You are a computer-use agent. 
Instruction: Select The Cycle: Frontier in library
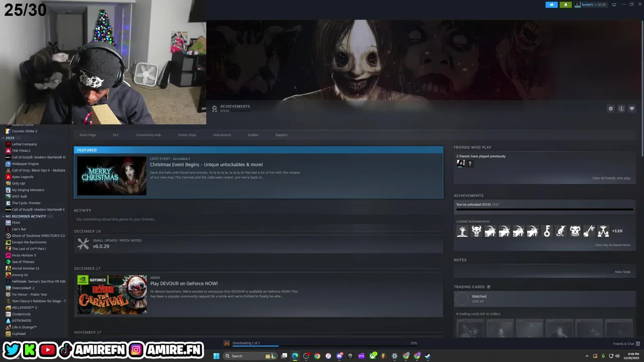pyautogui.click(x=26, y=203)
